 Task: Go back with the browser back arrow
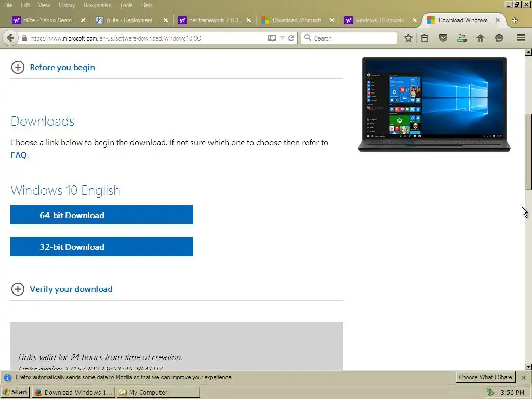pyautogui.click(x=10, y=38)
